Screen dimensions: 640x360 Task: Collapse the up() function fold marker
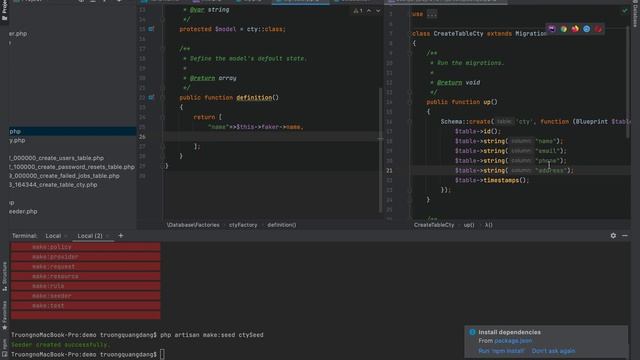(410, 102)
